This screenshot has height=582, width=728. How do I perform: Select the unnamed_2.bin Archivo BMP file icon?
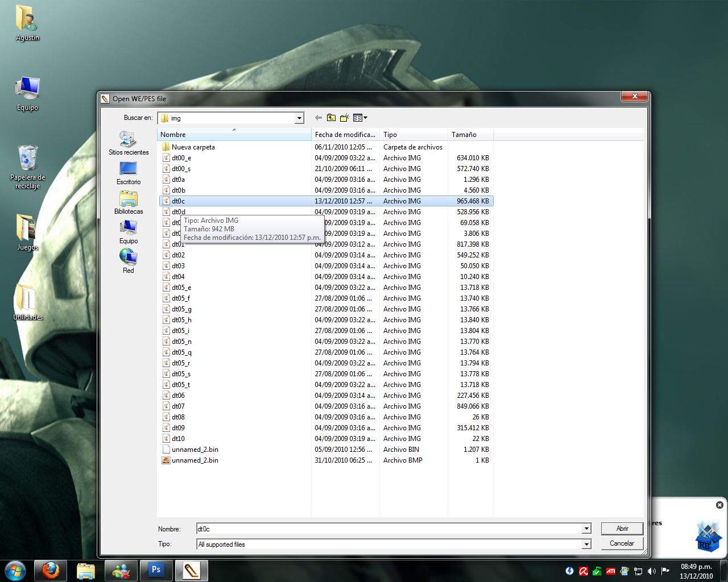tap(166, 460)
